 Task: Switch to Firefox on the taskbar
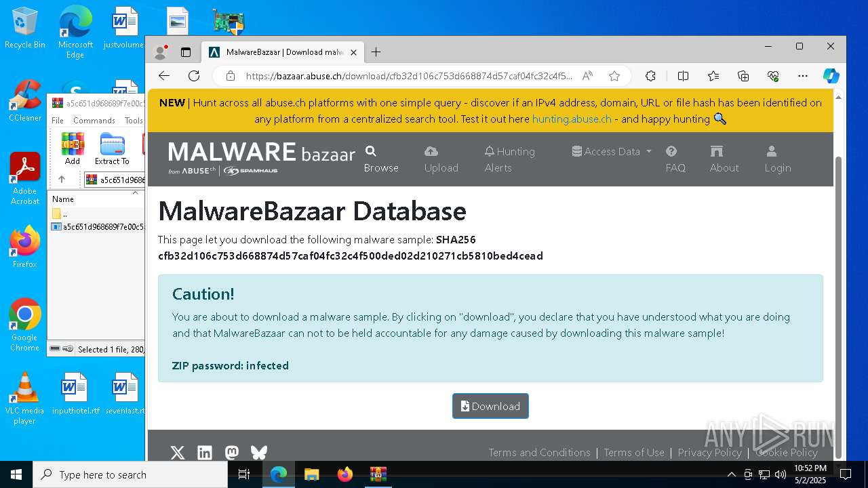click(345, 474)
